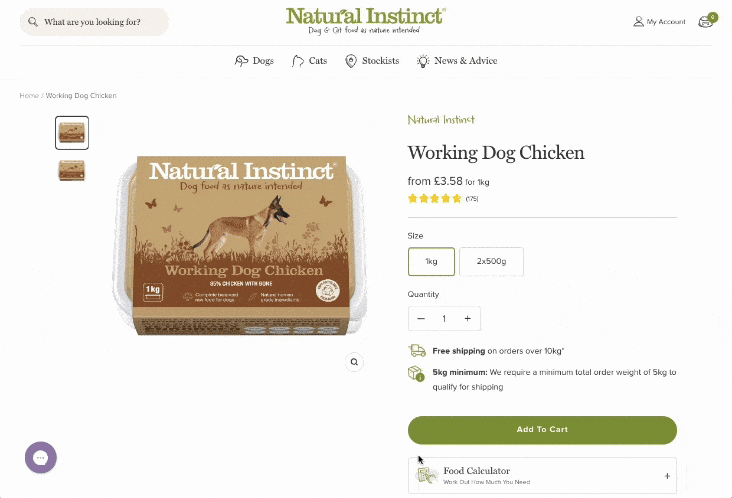Viewport: 732px width, 498px height.
Task: Select the second product thumbnail
Action: 72,170
